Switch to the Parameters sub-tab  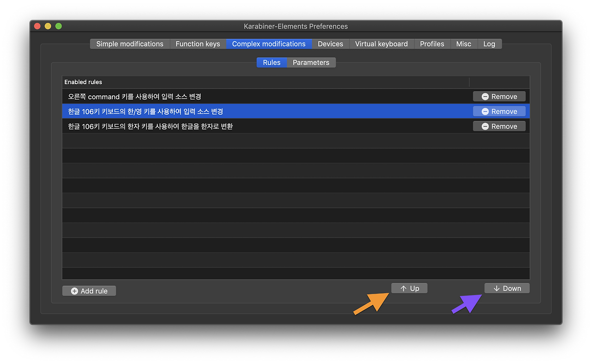pos(311,62)
